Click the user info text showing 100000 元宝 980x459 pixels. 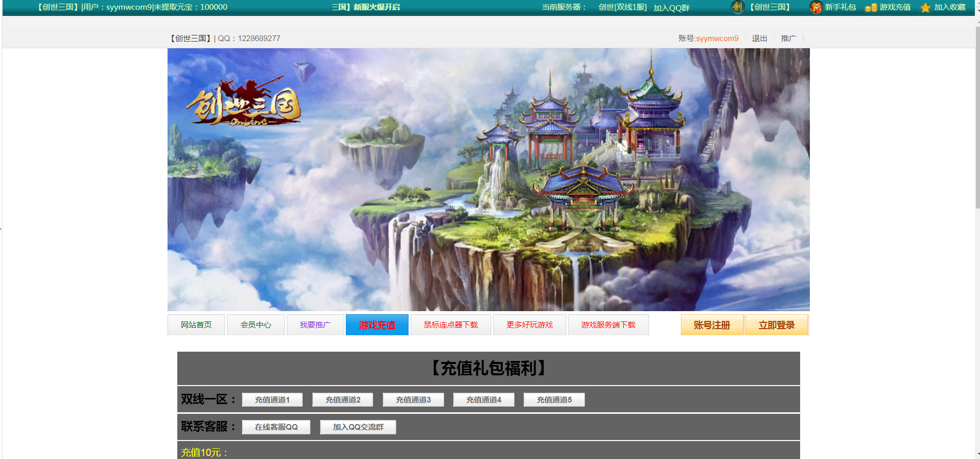132,7
